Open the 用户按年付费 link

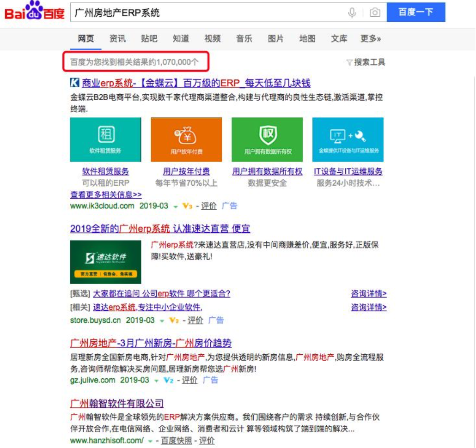186,171
